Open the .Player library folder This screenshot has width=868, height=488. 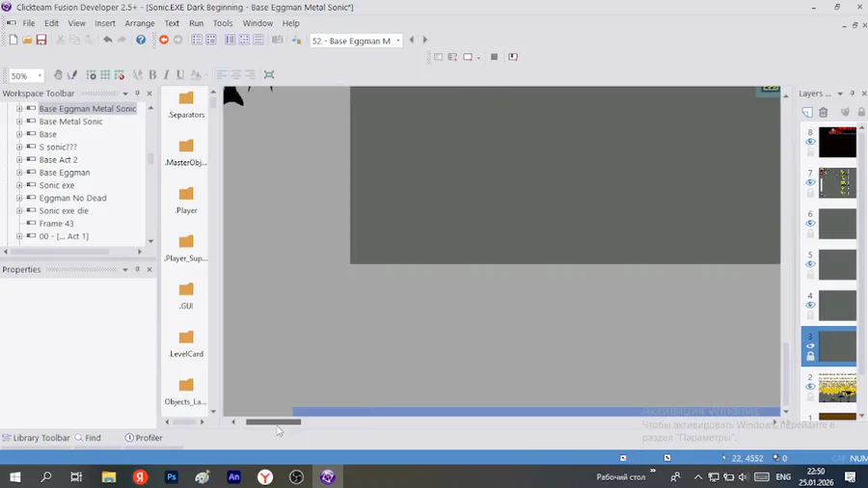186,201
